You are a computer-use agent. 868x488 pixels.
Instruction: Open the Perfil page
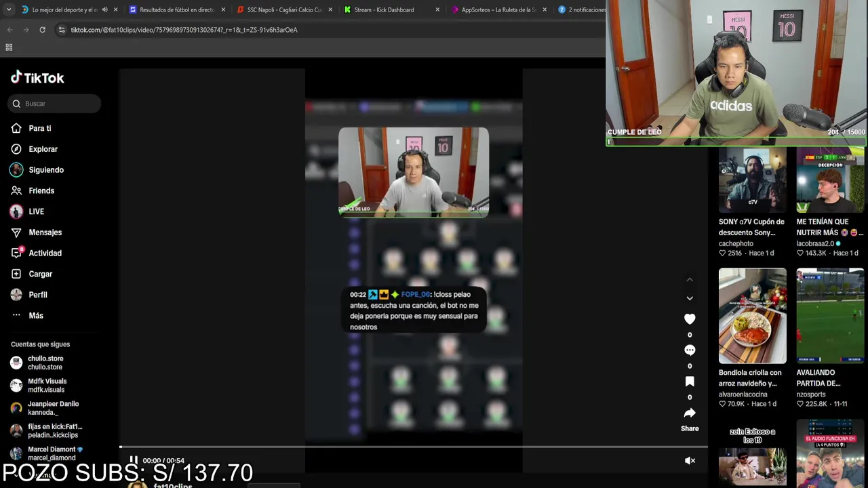[x=37, y=295]
